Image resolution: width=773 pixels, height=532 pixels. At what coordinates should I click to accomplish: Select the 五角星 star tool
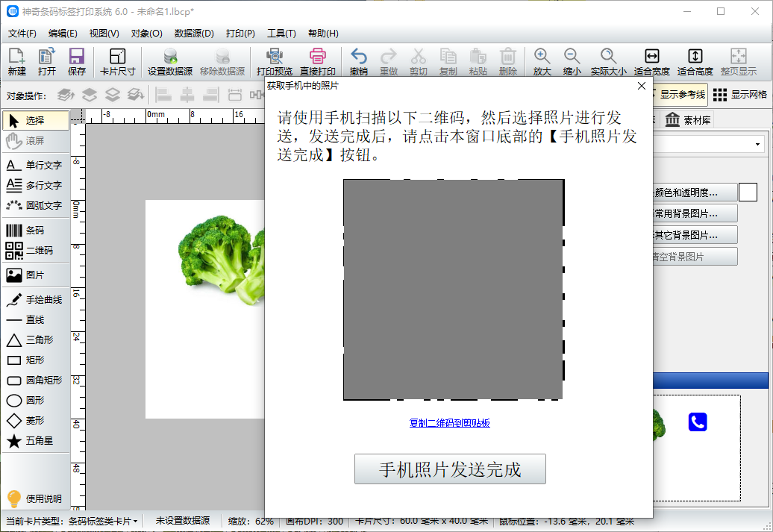pos(36,441)
